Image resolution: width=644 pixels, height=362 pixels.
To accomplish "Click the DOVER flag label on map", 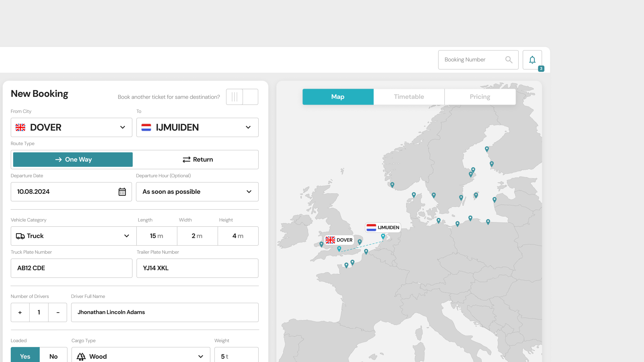I will point(339,240).
